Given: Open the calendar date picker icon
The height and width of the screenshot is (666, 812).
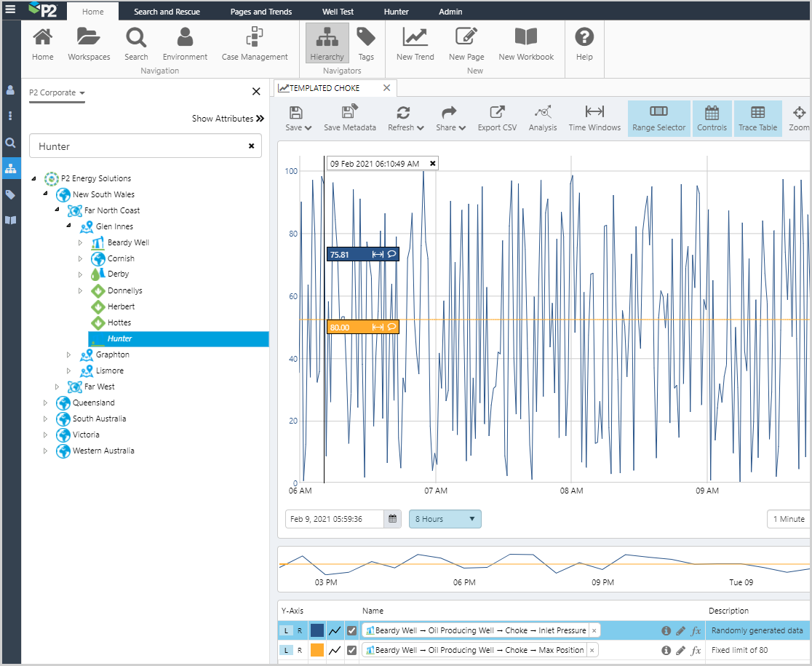Looking at the screenshot, I should click(x=393, y=519).
